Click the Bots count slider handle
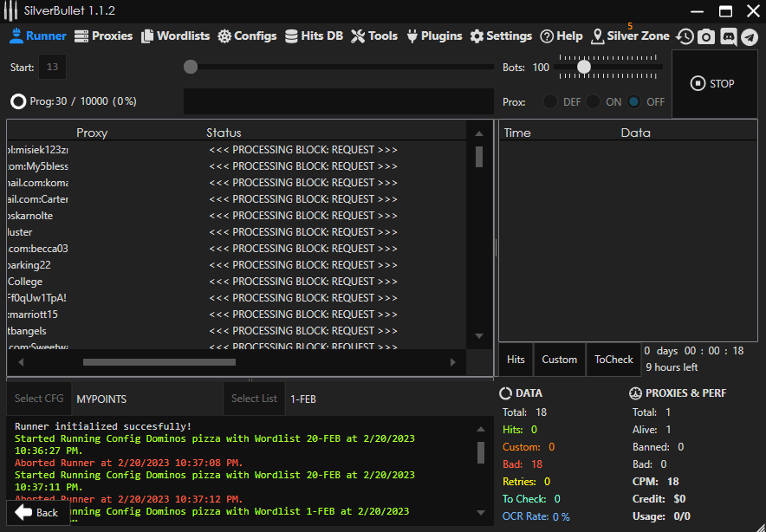766x532 pixels. [584, 67]
